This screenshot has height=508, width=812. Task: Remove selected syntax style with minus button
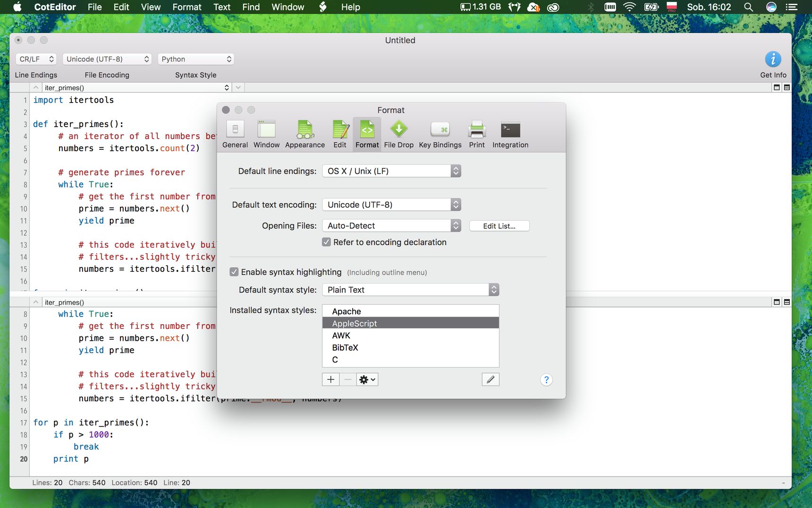click(348, 379)
